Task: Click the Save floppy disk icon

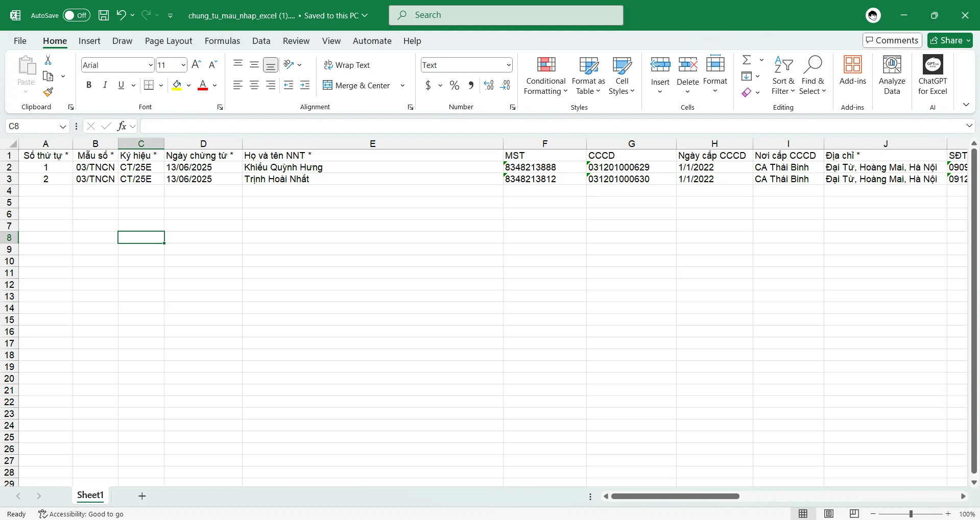Action: pos(104,15)
